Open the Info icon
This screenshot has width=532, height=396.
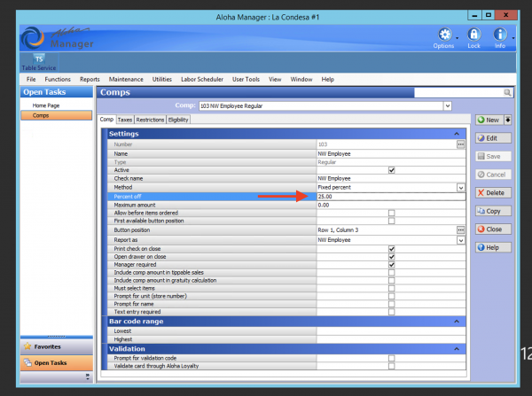(500, 35)
